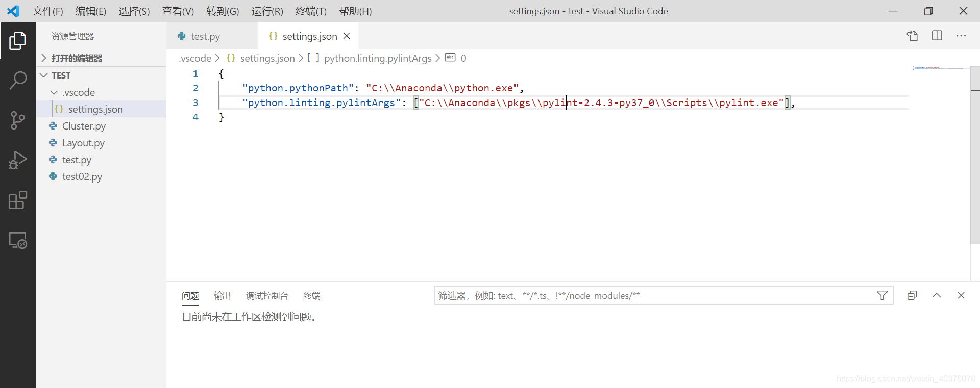Image resolution: width=980 pixels, height=388 pixels.
Task: Open the editor More Actions menu
Action: coord(961,36)
